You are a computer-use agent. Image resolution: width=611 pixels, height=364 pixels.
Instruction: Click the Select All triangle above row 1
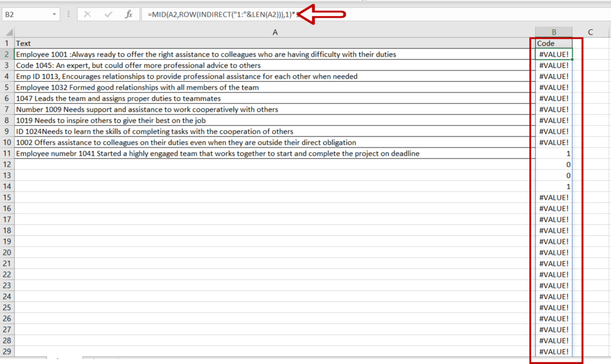pyautogui.click(x=8, y=32)
